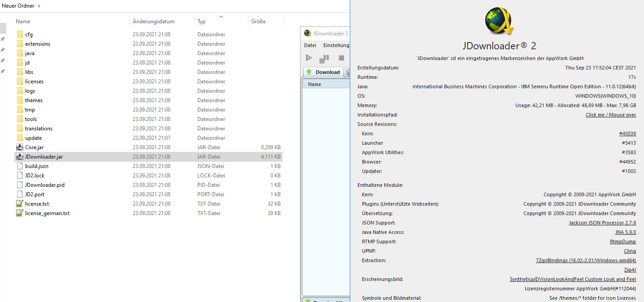Image resolution: width=644 pixels, height=302 pixels.
Task: Open the Cling UPNP link
Action: (x=630, y=251)
